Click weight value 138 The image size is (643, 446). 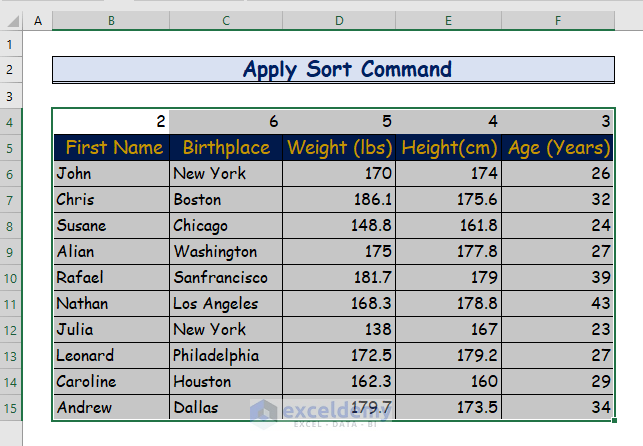(x=339, y=330)
